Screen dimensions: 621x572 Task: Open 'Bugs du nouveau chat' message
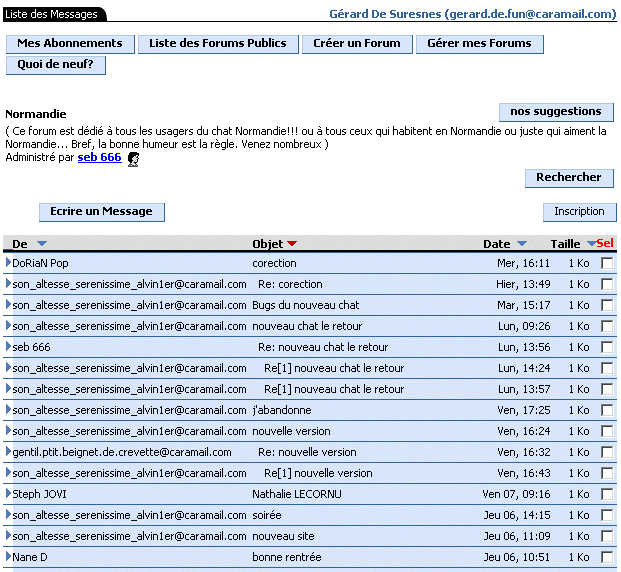[x=306, y=305]
